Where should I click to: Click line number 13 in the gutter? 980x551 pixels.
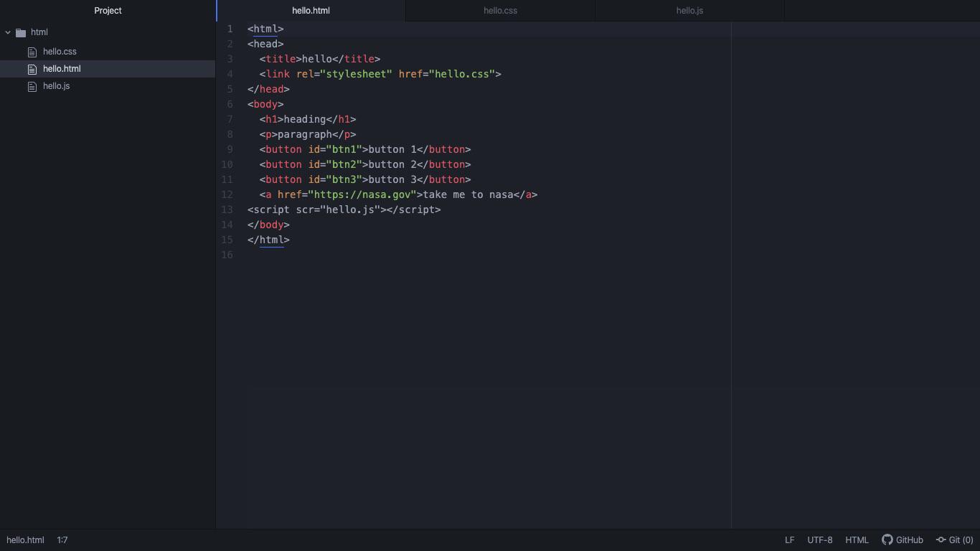[x=227, y=210]
